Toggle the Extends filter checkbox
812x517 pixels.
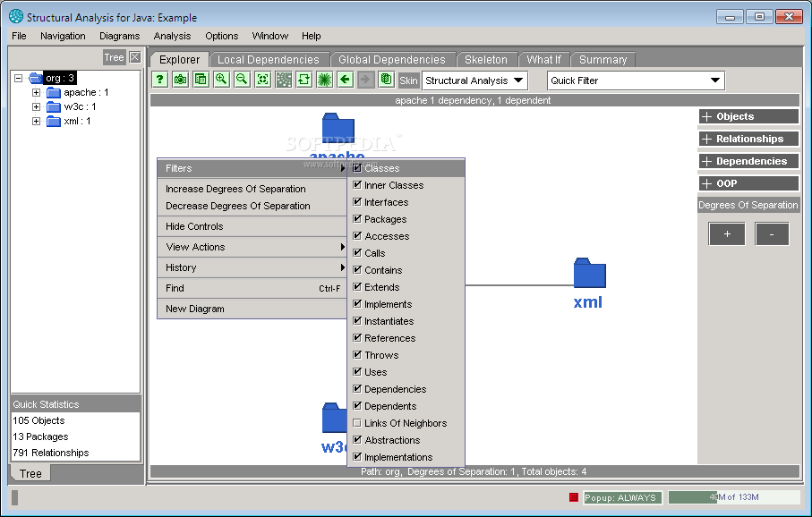point(357,287)
